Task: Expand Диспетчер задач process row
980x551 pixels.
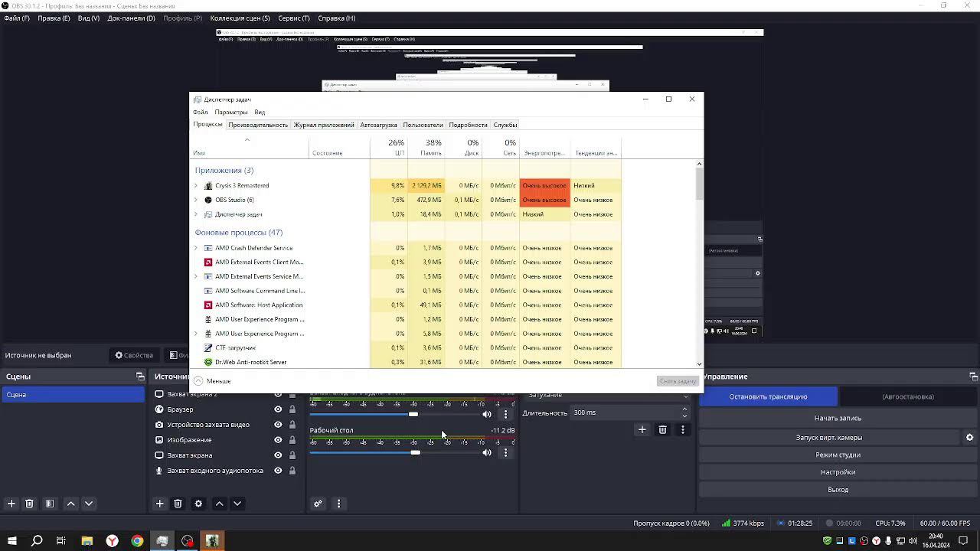Action: pyautogui.click(x=196, y=214)
